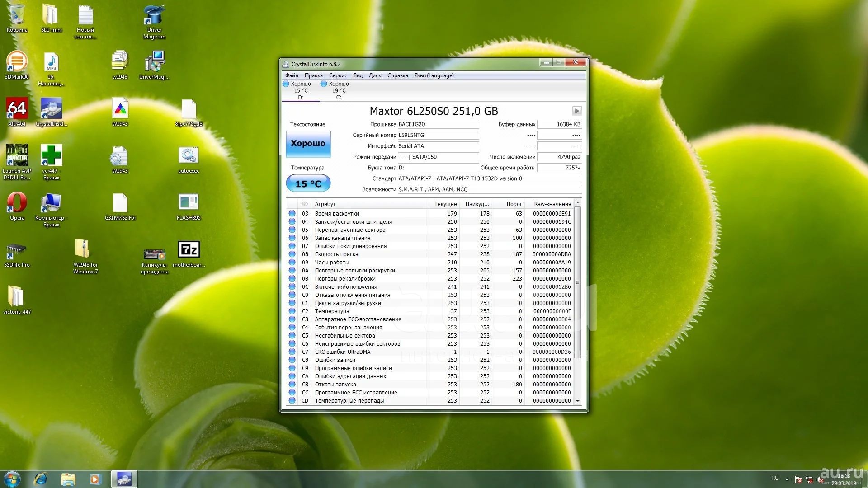Go to next disk with arrow button
868x488 pixels.
point(577,111)
